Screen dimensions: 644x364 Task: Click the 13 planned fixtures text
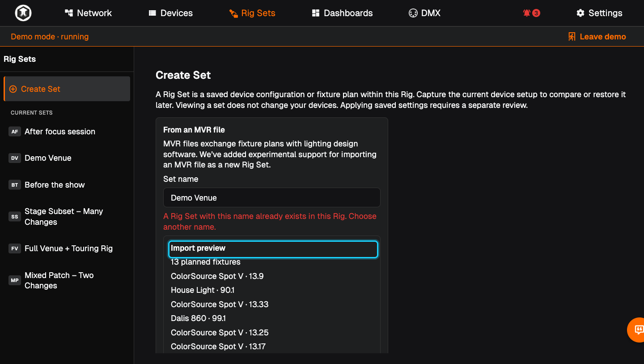(206, 262)
